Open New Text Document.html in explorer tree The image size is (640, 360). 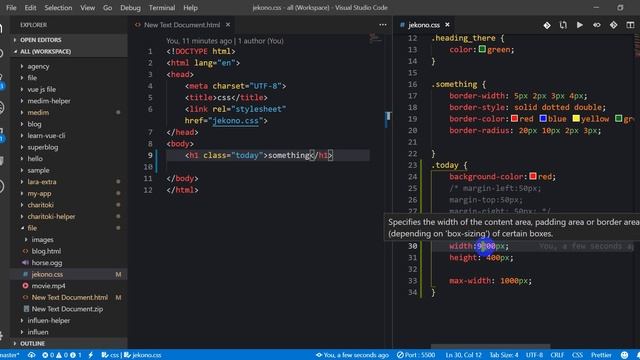[69, 298]
